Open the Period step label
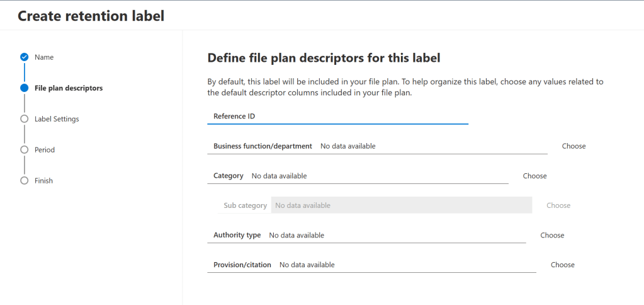Screen dimensions: 644x305 point(45,150)
